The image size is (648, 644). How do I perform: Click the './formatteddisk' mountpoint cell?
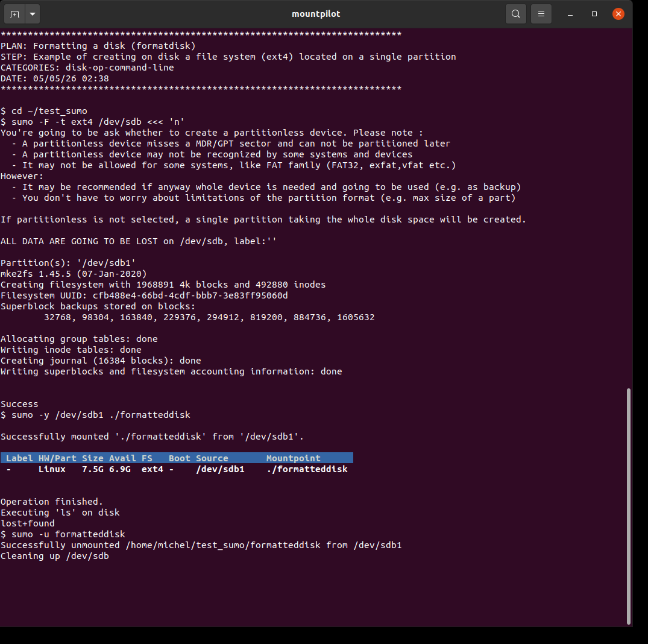[307, 469]
